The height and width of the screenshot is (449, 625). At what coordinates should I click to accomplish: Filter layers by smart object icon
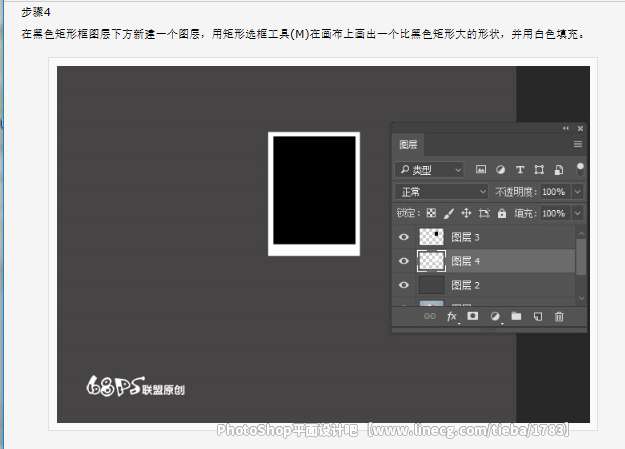coord(559,169)
